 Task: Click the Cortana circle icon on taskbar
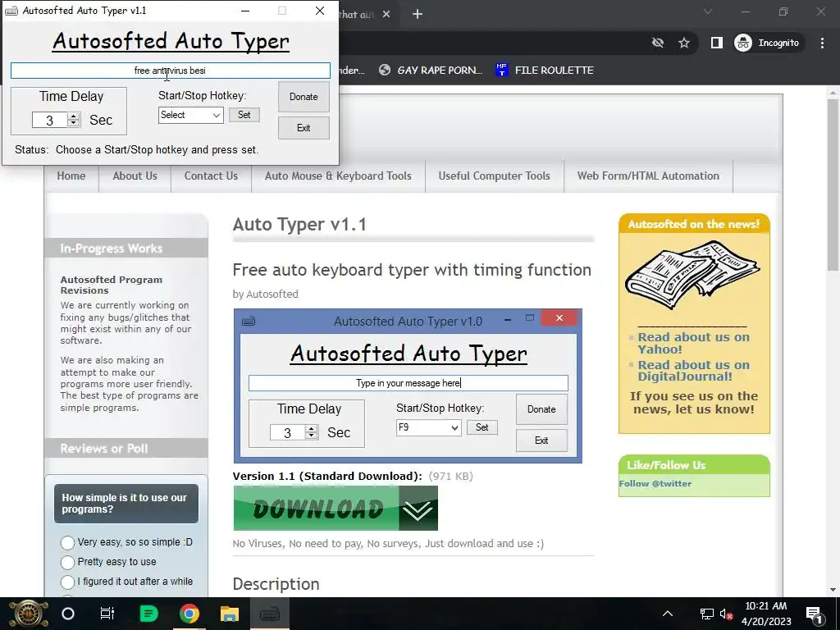pyautogui.click(x=68, y=614)
